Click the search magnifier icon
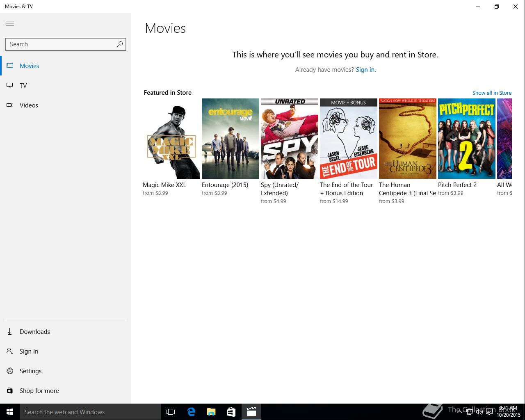This screenshot has width=525, height=420. tap(119, 44)
